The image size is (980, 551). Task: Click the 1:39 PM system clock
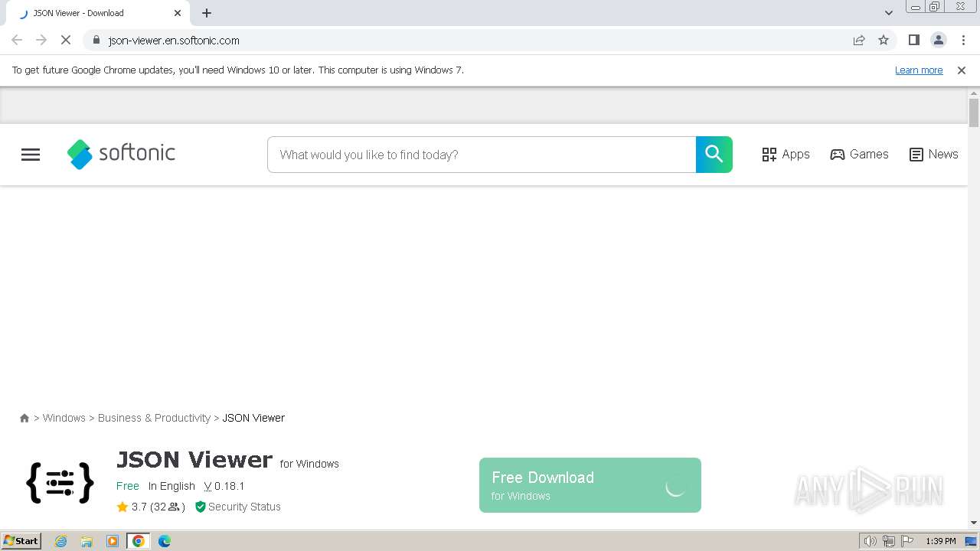pyautogui.click(x=941, y=541)
